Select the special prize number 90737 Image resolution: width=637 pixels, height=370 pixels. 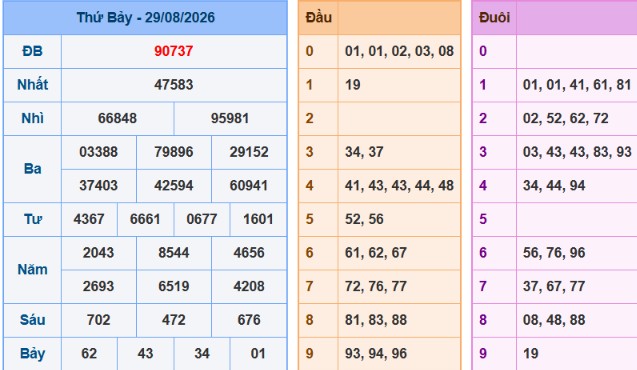tap(173, 51)
